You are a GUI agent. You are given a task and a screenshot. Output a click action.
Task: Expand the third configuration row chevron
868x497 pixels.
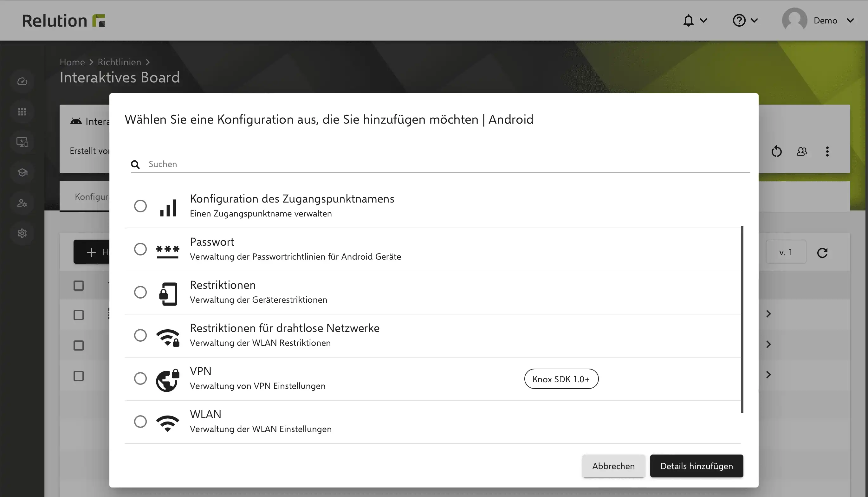(768, 375)
